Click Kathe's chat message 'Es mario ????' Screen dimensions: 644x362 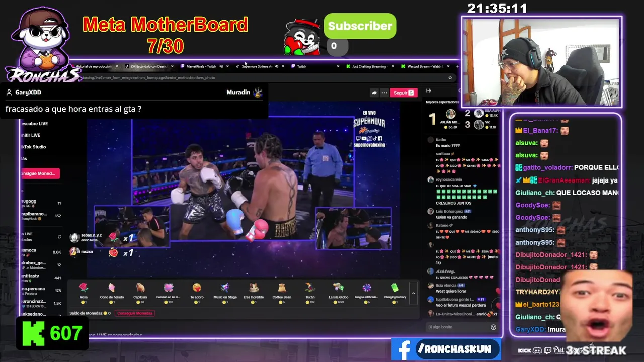pos(448,146)
